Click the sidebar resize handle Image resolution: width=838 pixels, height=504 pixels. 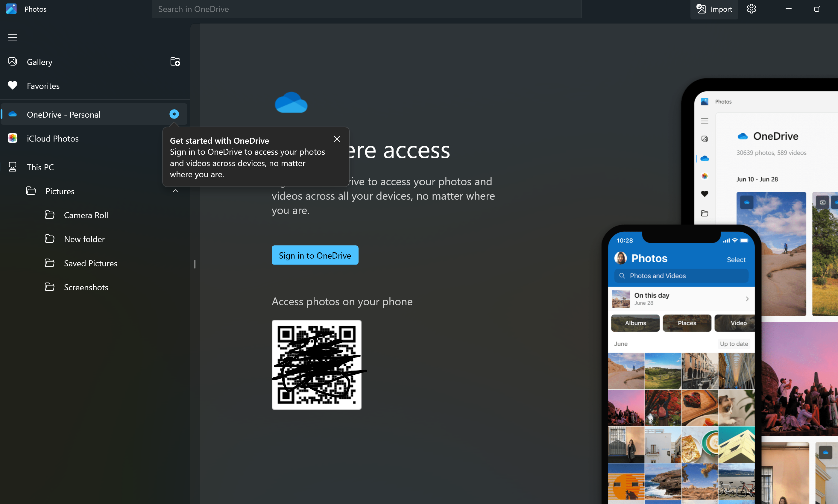click(195, 264)
